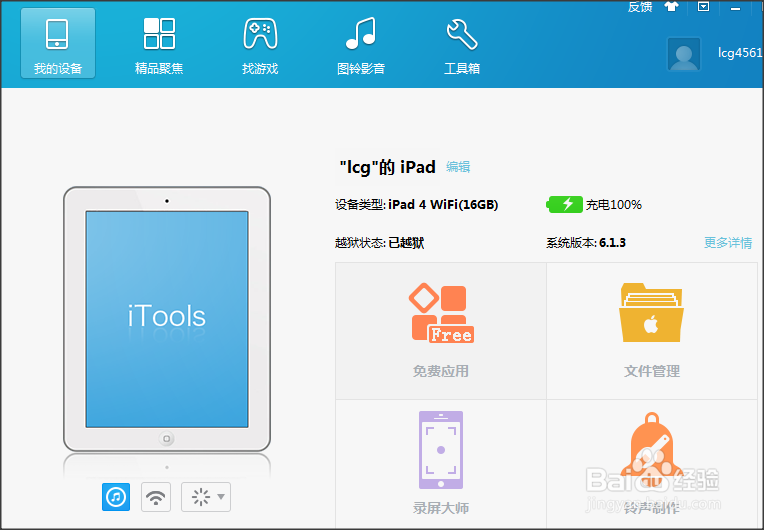Open the lcg4561 account name
The width and height of the screenshot is (764, 530).
(x=740, y=53)
